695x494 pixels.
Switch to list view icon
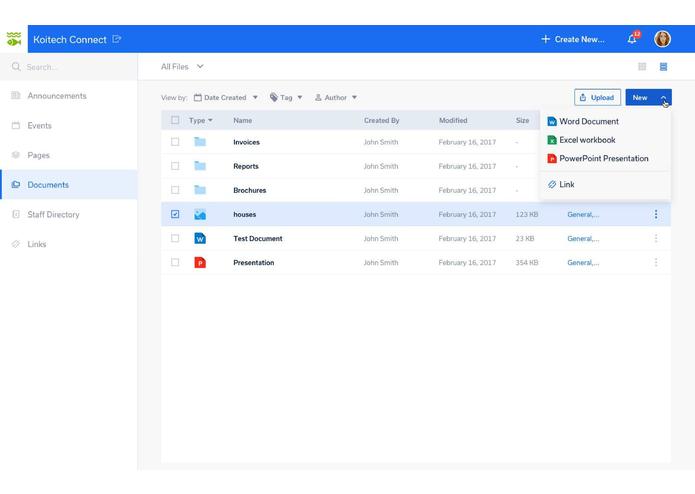pyautogui.click(x=664, y=66)
